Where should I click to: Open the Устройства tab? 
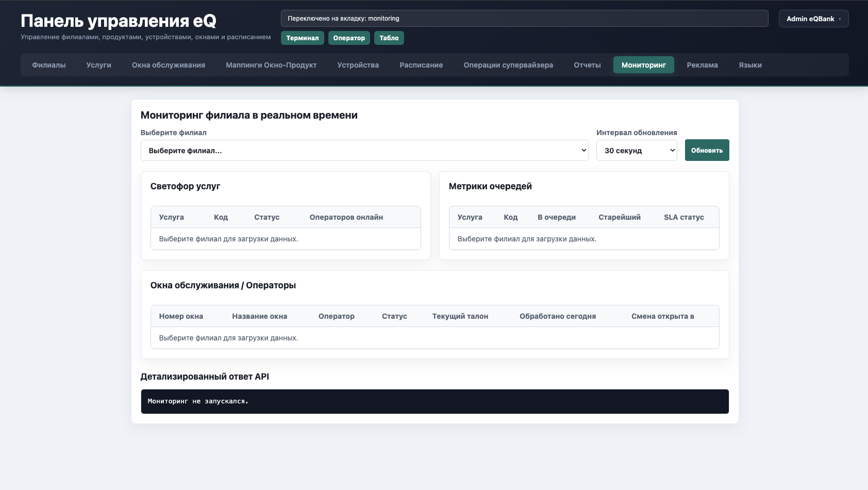358,65
